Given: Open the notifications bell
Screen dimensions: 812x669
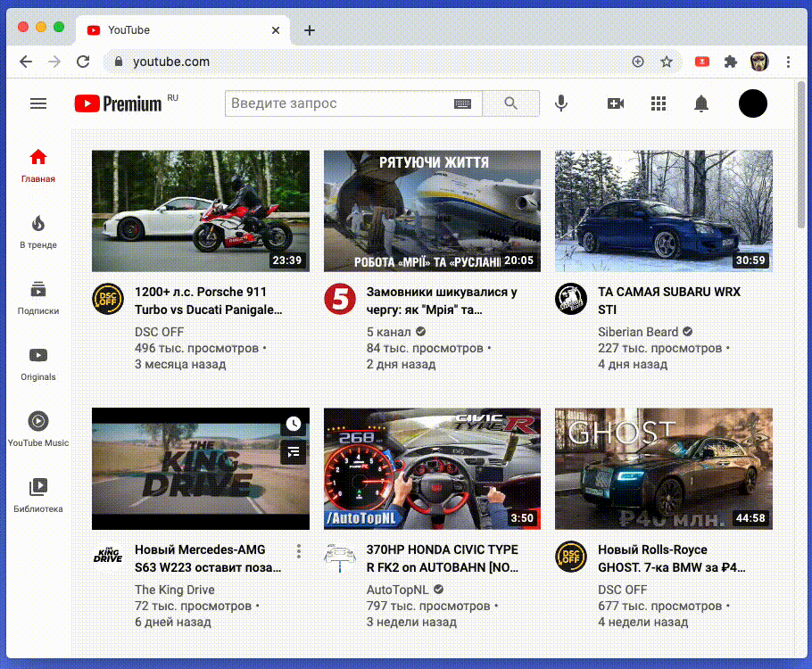Looking at the screenshot, I should [701, 103].
